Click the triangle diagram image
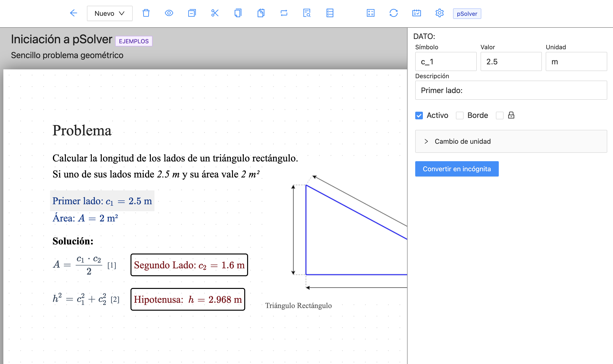Screen dimensions: 613x364 [349, 232]
